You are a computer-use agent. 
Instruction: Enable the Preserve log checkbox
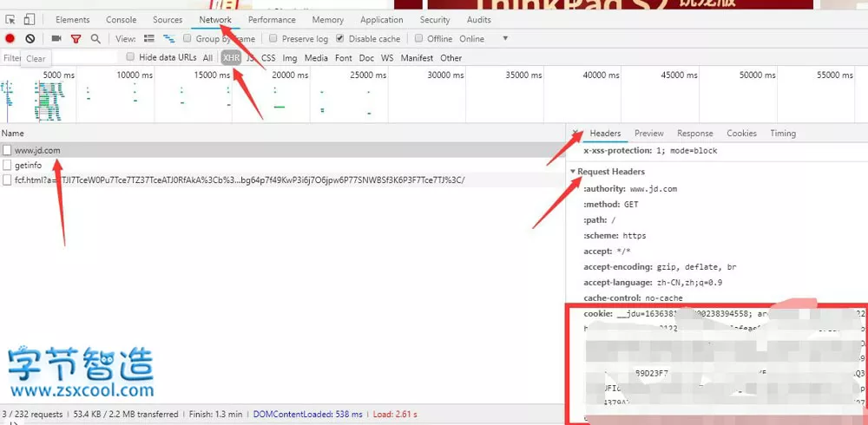click(x=273, y=39)
